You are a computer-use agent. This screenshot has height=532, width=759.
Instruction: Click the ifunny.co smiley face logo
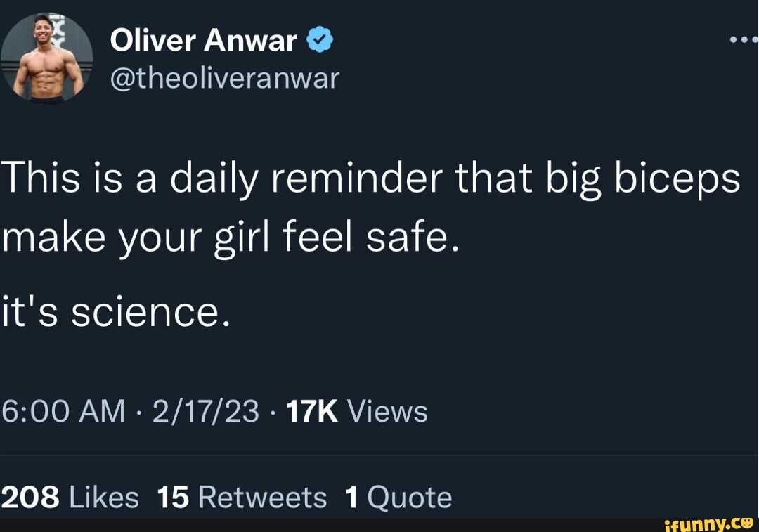point(746,525)
